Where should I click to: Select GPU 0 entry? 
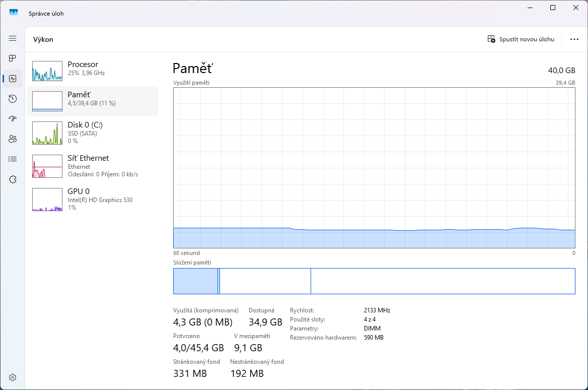click(92, 199)
